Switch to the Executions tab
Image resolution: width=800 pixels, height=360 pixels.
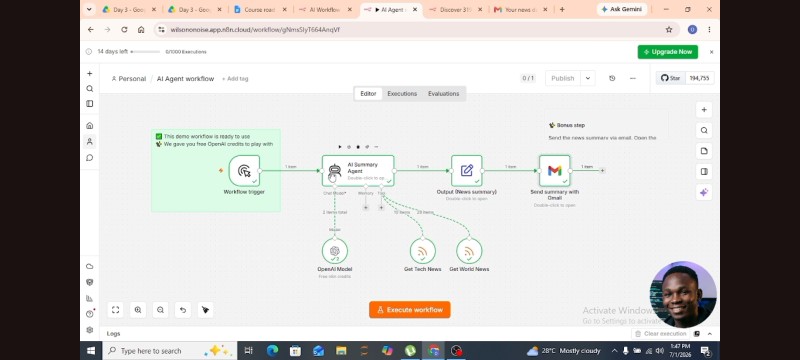tap(402, 94)
